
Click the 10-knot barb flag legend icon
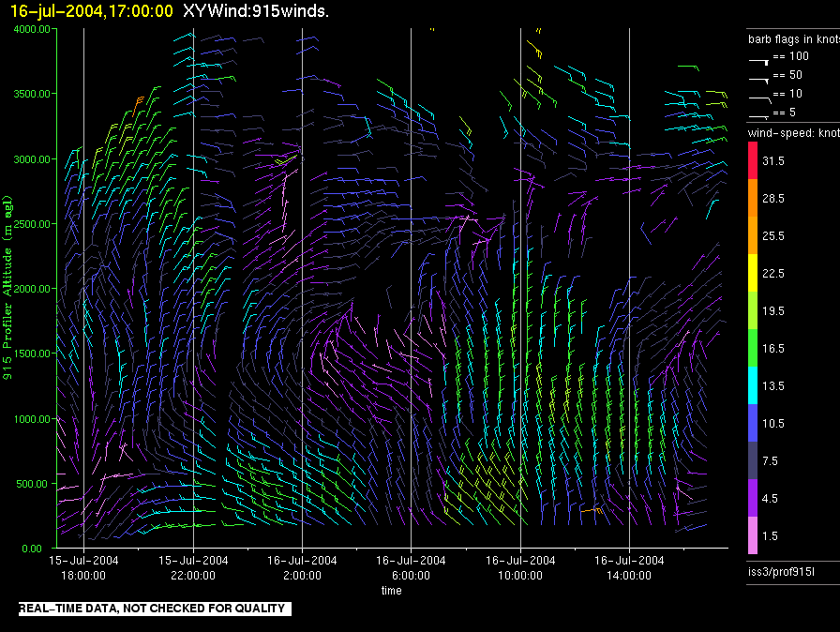pyautogui.click(x=760, y=99)
